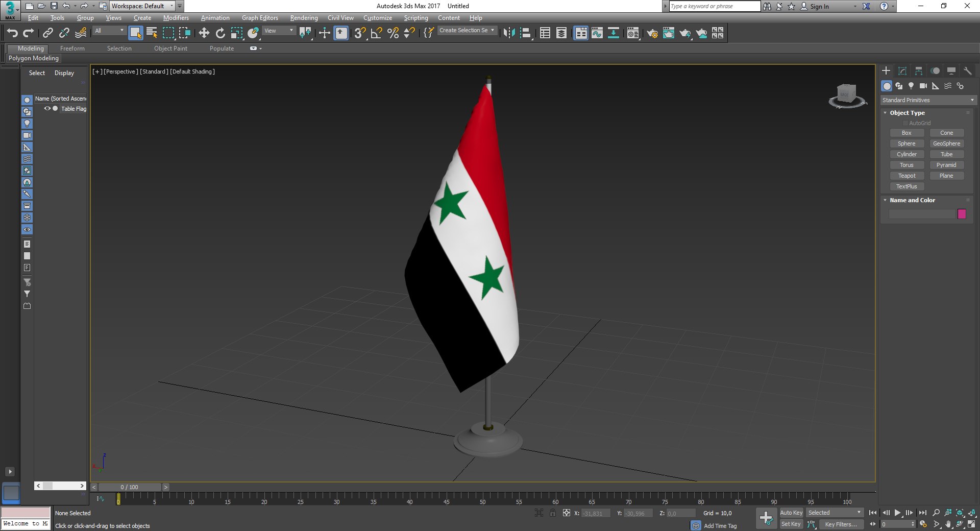Open the Workspace: Default dropdown
The width and height of the screenshot is (980, 531).
pyautogui.click(x=142, y=6)
